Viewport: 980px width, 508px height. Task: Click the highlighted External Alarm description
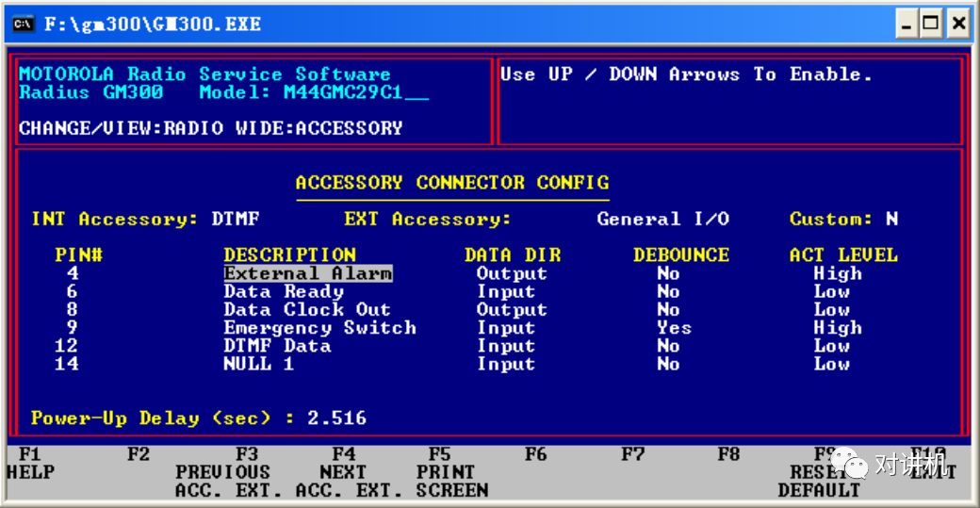tap(308, 273)
